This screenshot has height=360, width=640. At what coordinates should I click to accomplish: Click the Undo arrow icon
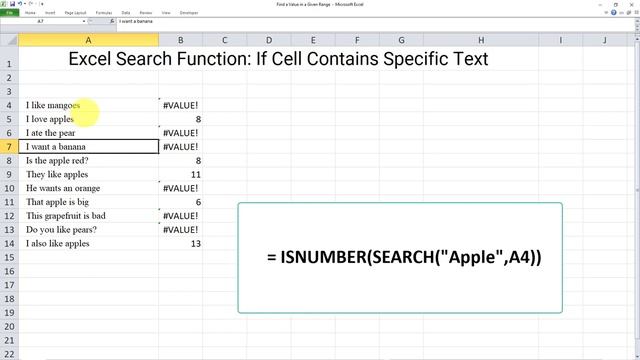click(x=20, y=4)
